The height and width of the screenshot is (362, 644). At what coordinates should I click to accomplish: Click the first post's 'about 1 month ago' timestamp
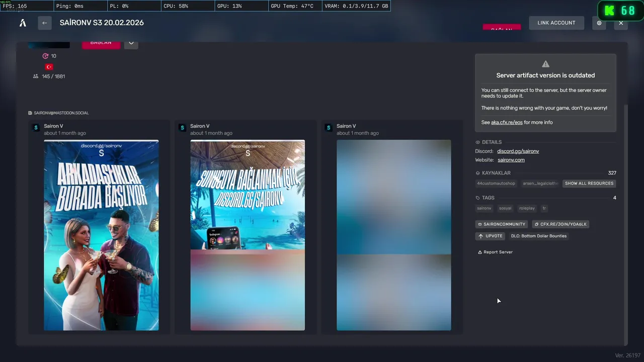[65, 133]
